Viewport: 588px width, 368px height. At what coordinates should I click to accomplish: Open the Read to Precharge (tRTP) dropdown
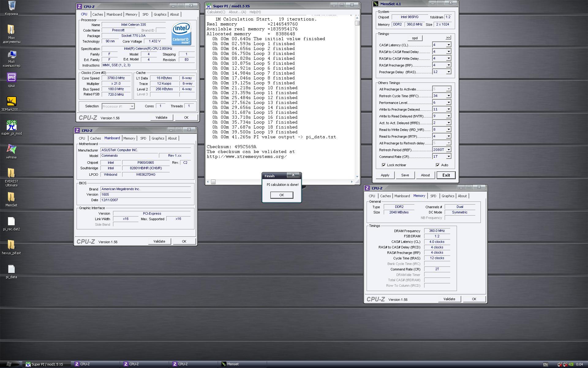pyautogui.click(x=449, y=136)
